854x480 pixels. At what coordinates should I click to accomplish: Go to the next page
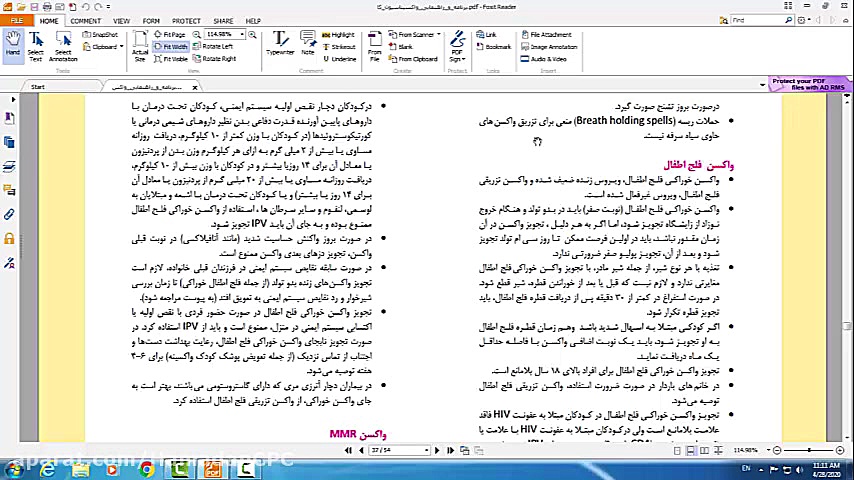pyautogui.click(x=437, y=451)
